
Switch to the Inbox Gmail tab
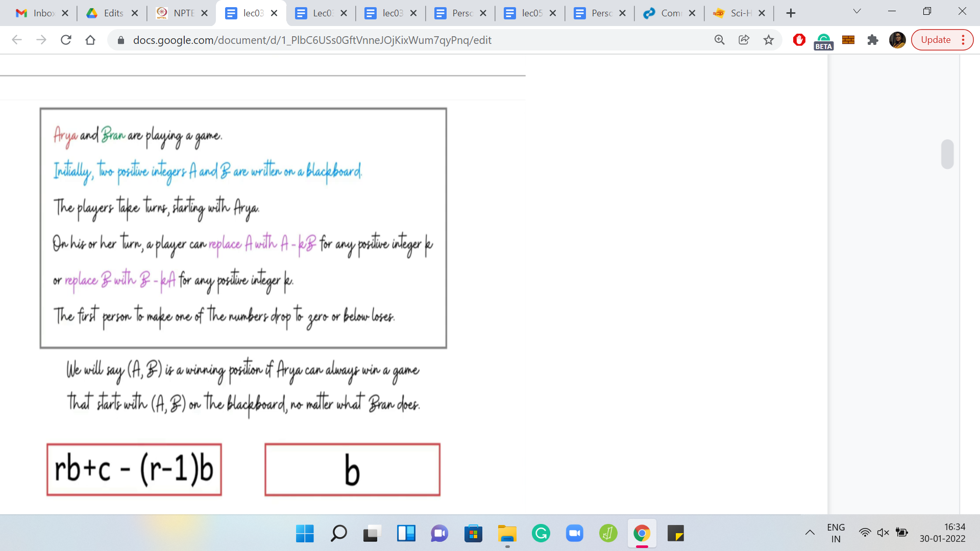point(36,13)
